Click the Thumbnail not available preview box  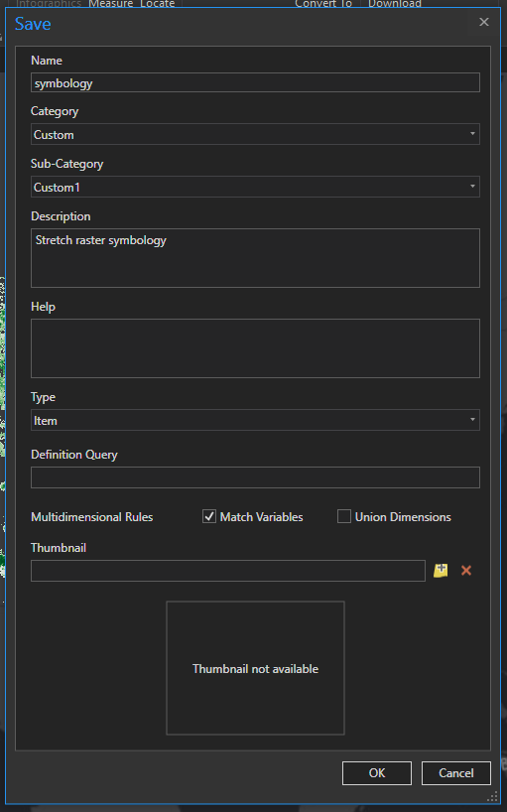coord(255,668)
